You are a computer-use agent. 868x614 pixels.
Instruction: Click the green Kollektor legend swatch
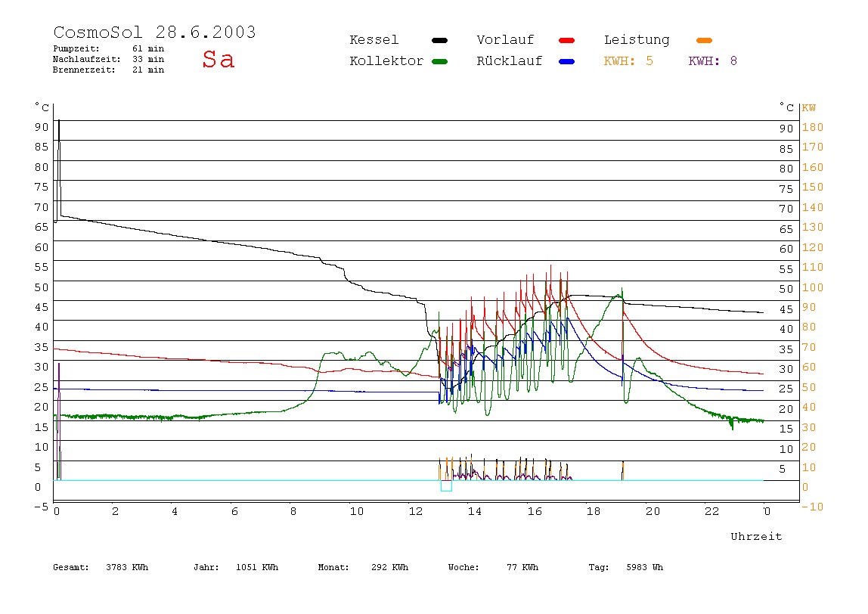[439, 61]
